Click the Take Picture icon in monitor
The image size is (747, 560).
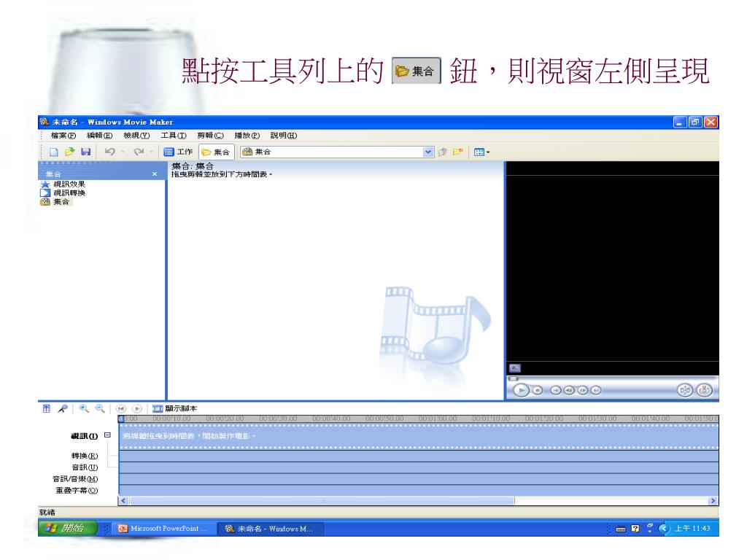point(704,391)
